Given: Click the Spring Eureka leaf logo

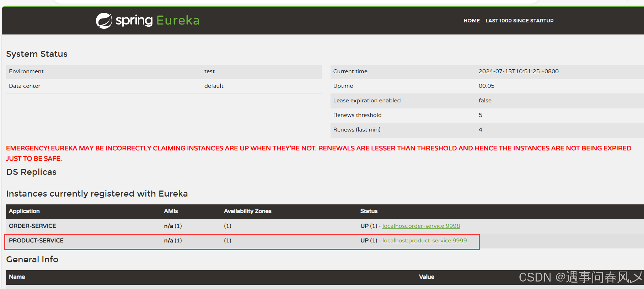Looking at the screenshot, I should click(x=104, y=21).
